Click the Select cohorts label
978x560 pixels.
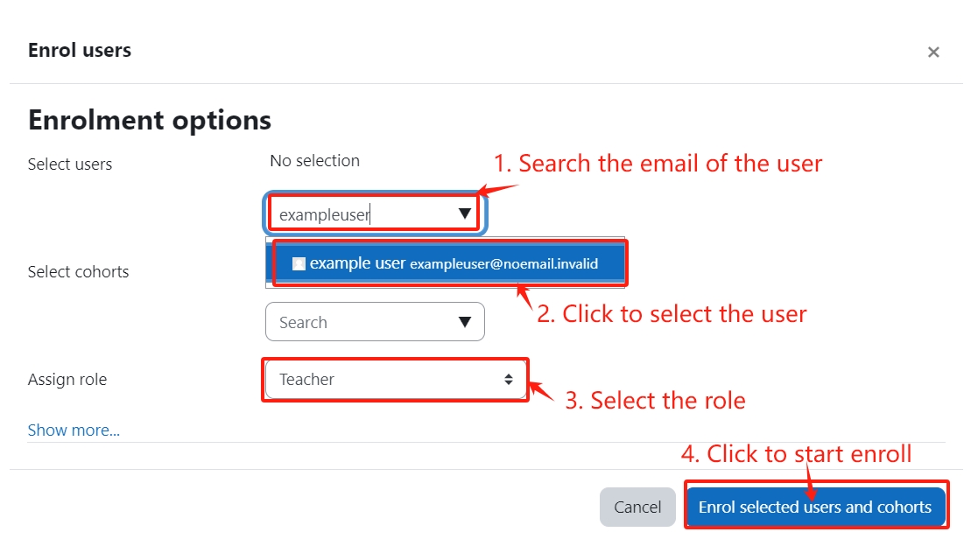pyautogui.click(x=78, y=271)
